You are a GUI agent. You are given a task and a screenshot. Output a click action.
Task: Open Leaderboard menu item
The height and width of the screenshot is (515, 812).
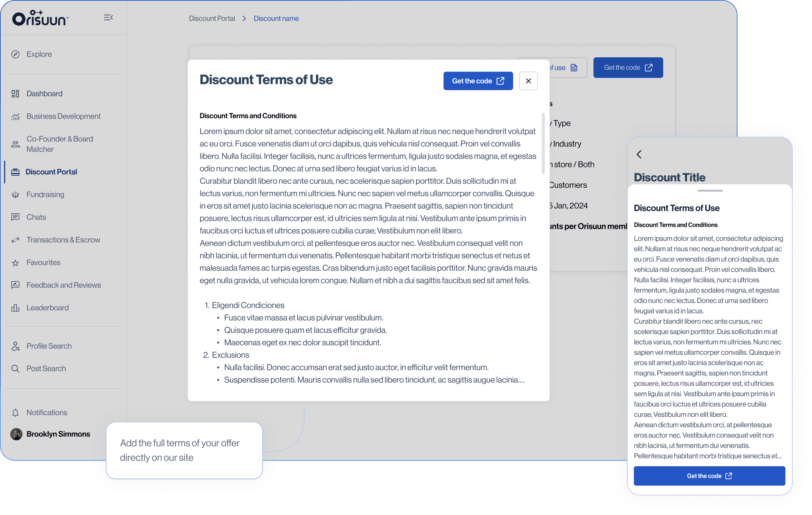pos(48,308)
